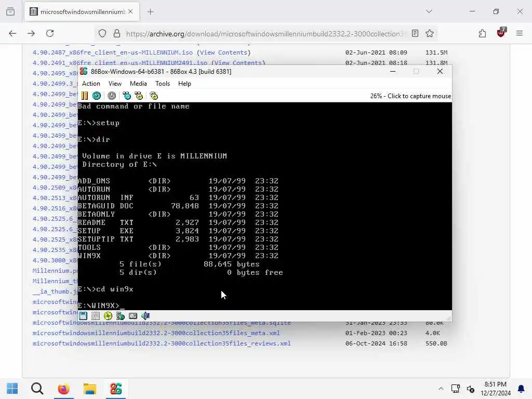Click the hard disk status icon

click(x=121, y=316)
